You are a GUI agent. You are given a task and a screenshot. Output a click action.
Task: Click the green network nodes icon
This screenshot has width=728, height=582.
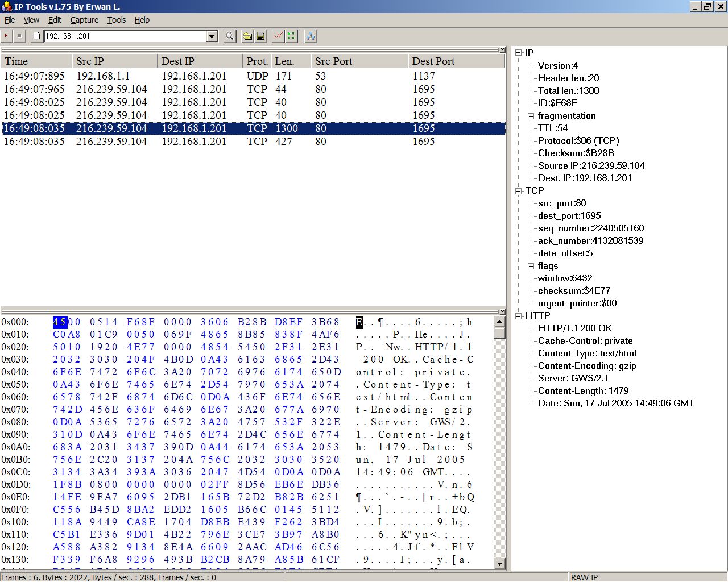pyautogui.click(x=291, y=36)
